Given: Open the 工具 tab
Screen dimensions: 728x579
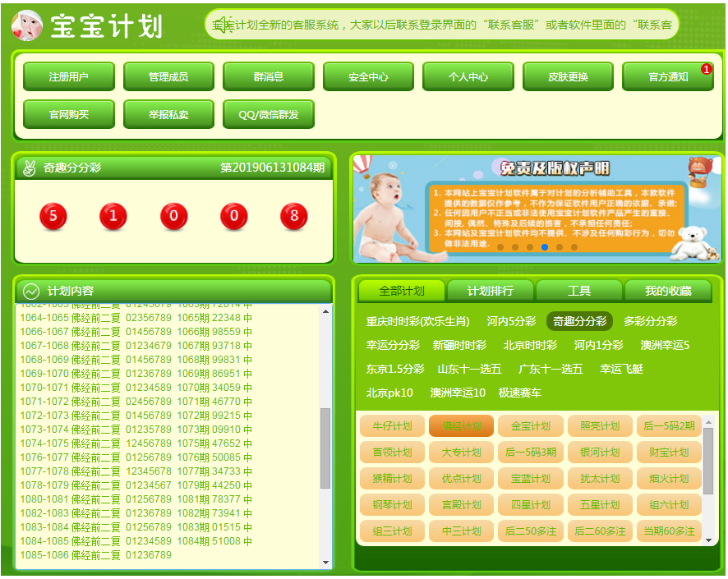Looking at the screenshot, I should pos(578,291).
